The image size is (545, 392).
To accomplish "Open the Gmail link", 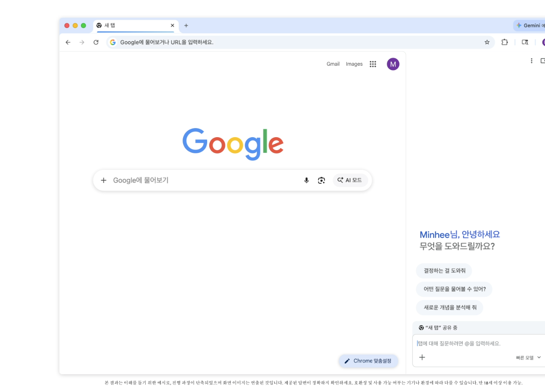I will [333, 64].
